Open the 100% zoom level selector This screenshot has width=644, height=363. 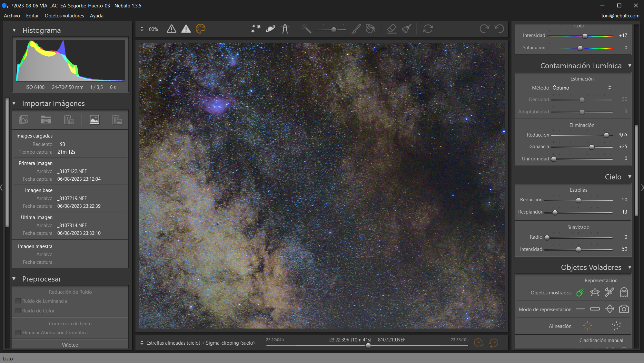tap(149, 29)
